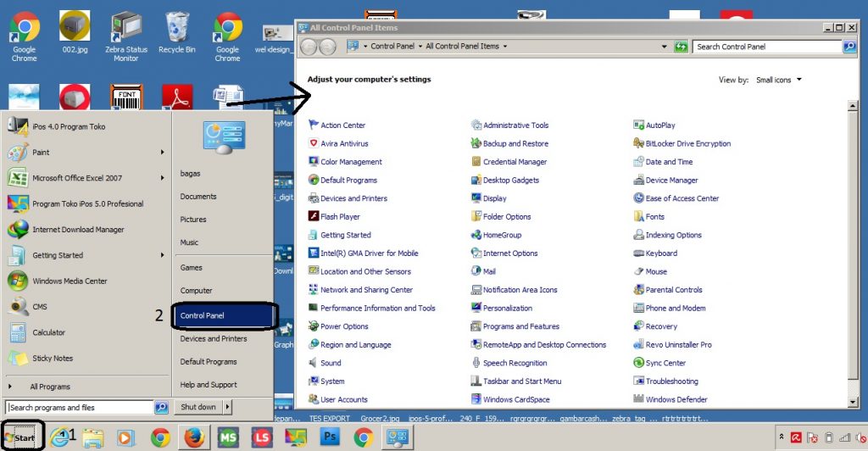Click Search Control Panel field
The image size is (868, 451).
[767, 47]
